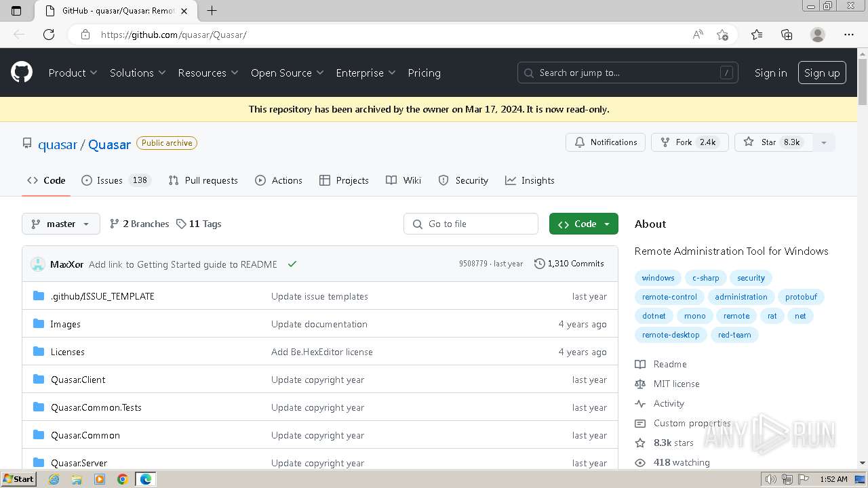Click the 1,310 Commits link
The image size is (868, 488).
(569, 264)
